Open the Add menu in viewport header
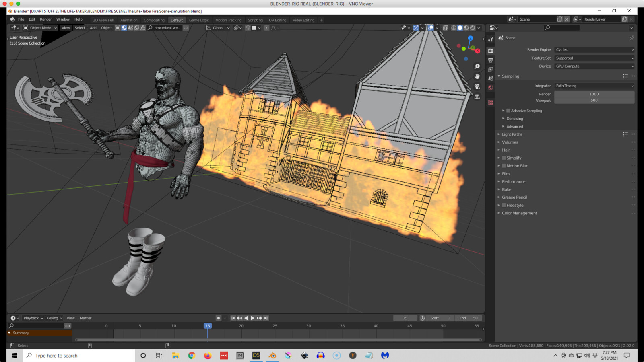The width and height of the screenshot is (644, 362). tap(93, 28)
